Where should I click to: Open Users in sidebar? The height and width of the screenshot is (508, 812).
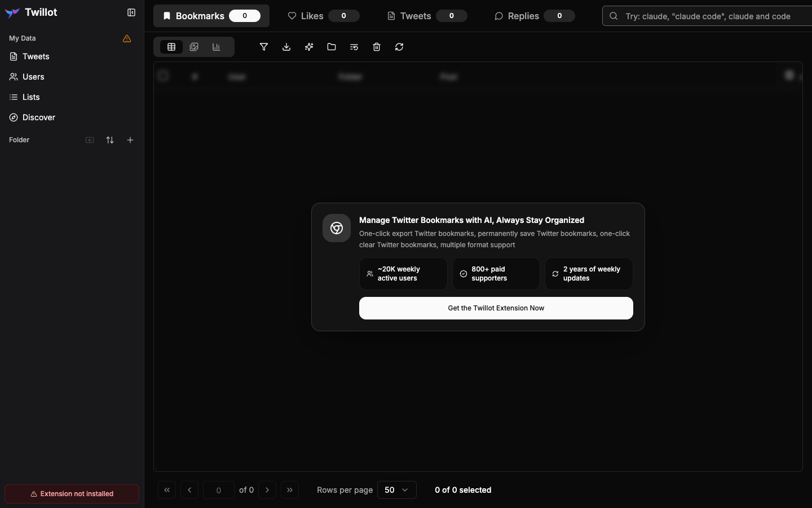[x=72, y=77]
